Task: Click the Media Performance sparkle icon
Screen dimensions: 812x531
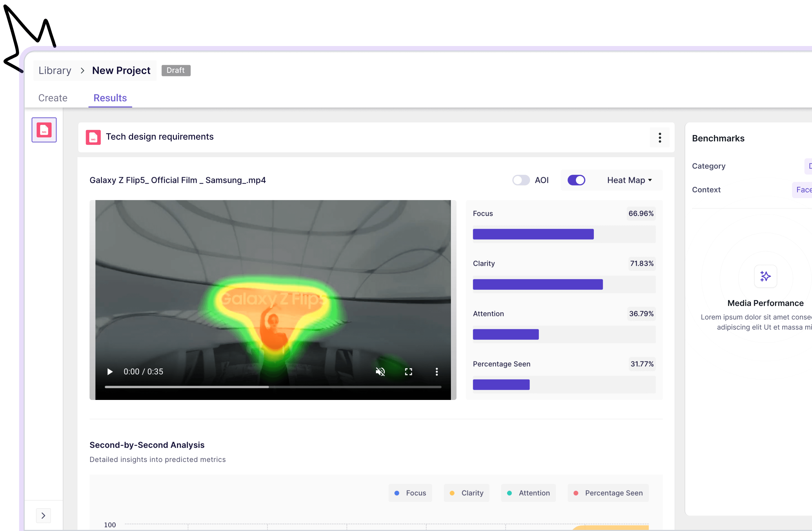Action: [766, 276]
